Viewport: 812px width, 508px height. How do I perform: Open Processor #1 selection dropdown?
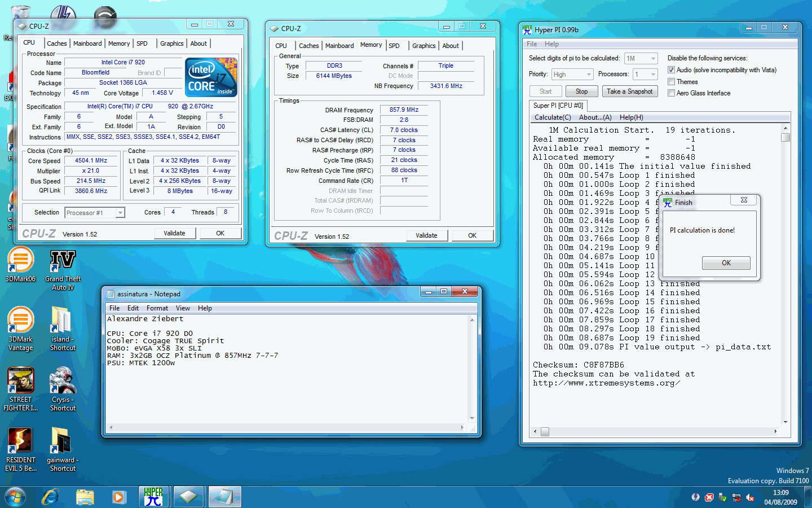click(x=95, y=213)
